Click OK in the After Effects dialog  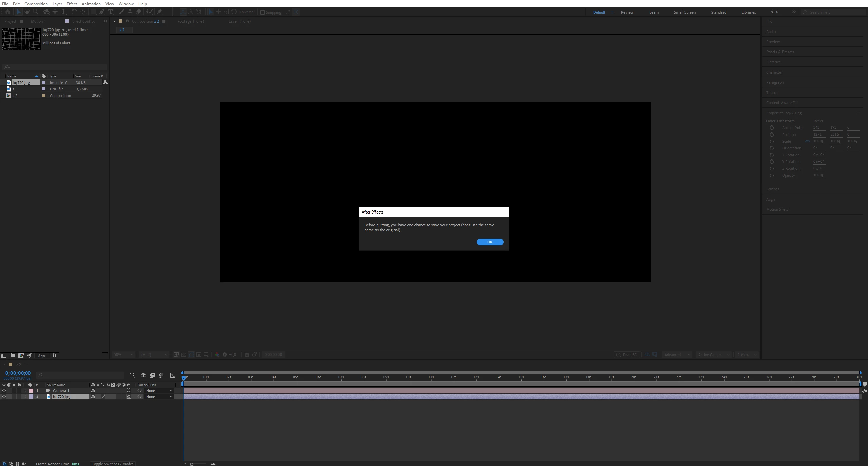(489, 242)
